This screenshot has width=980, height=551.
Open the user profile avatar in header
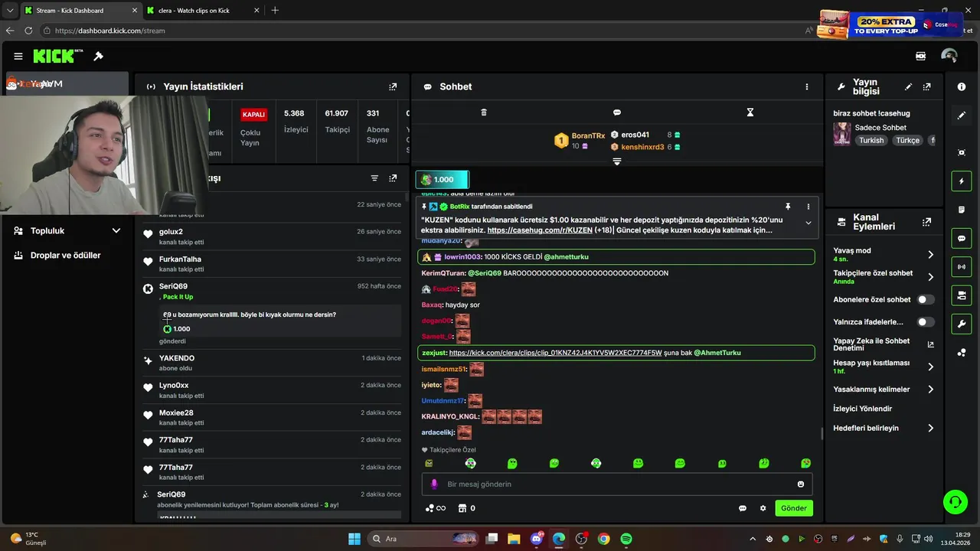[949, 56]
